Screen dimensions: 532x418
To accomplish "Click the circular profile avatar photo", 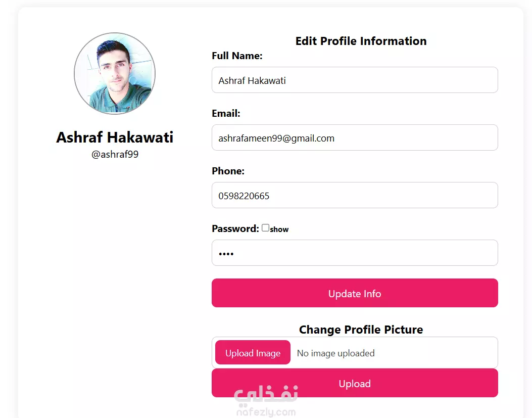I will click(115, 73).
